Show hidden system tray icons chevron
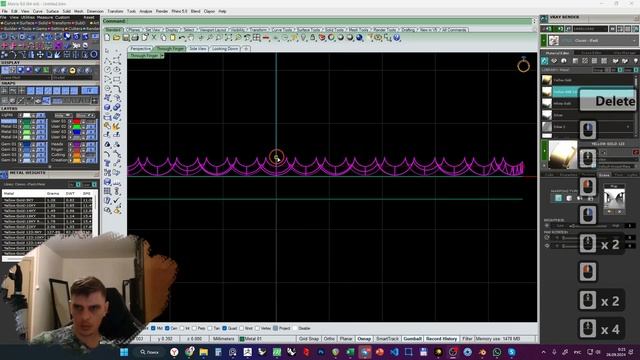This screenshot has width=640, height=360. pos(544,352)
